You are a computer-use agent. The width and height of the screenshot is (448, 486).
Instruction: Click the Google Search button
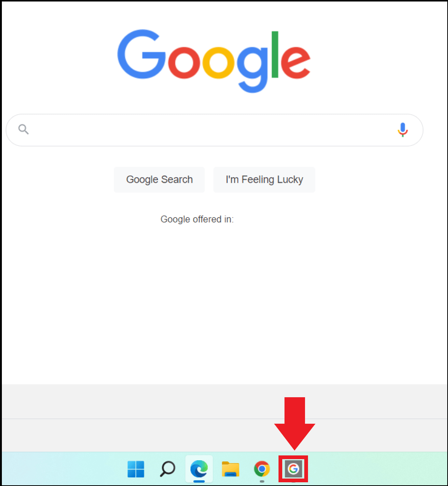[x=159, y=180]
